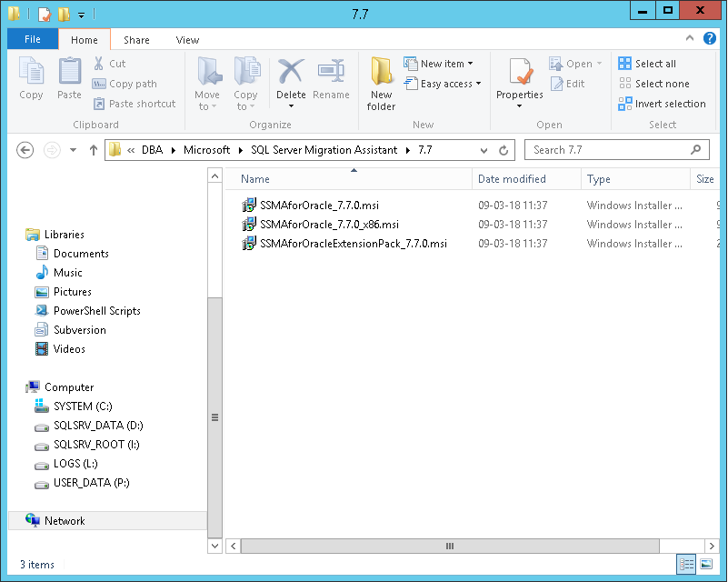728x582 pixels.
Task: Click SQL Server Migration Assistant breadcrumb
Action: [324, 150]
